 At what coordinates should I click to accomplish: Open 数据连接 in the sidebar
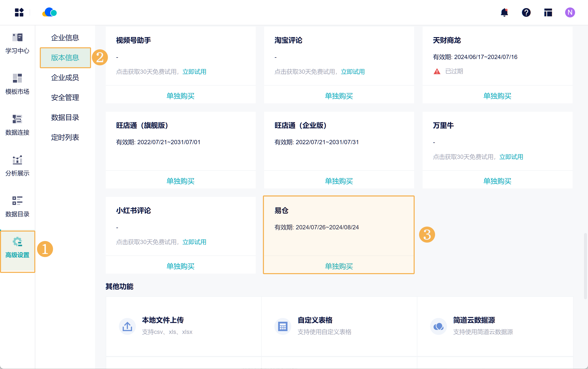[x=17, y=125]
